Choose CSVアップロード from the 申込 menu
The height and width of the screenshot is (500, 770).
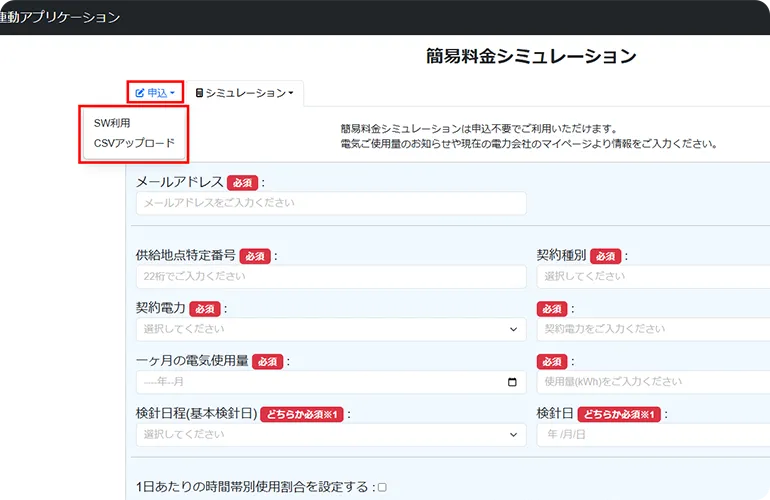(134, 143)
